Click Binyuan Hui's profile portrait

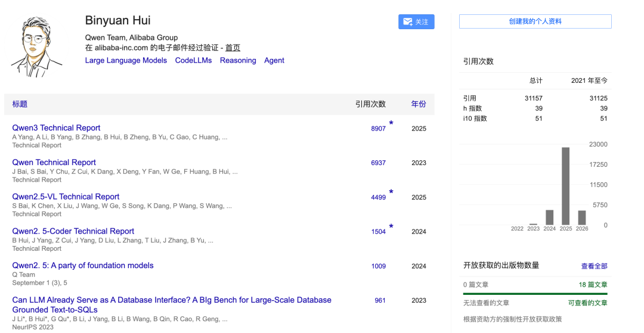[x=37, y=46]
